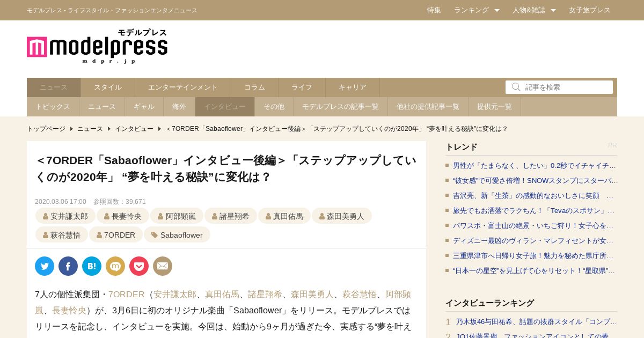Click the 2020.03.06 17:00 publish date

(x=61, y=202)
